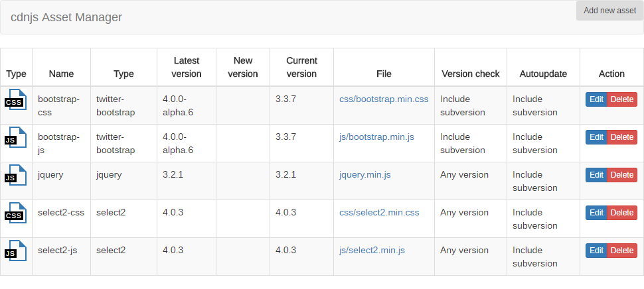Viewport: 644px width, 289px height.
Task: Click the CSS file icon for select2-css
Action: click(15, 214)
